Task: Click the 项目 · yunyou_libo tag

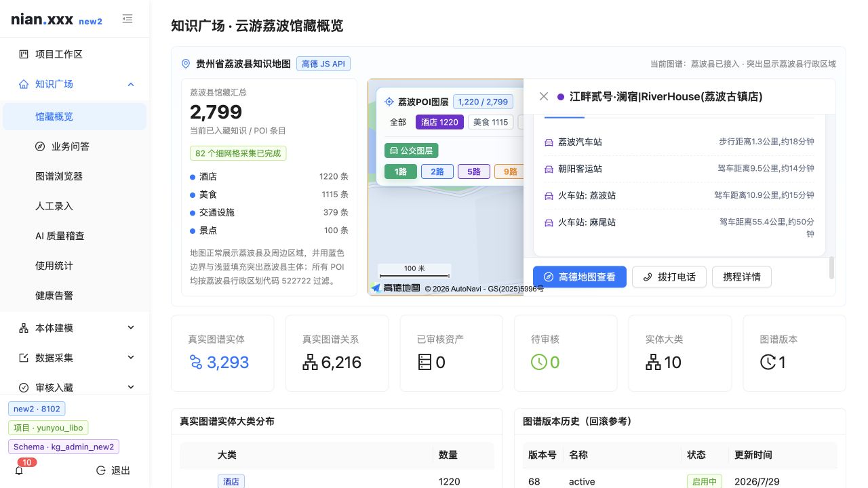Action: [48, 428]
